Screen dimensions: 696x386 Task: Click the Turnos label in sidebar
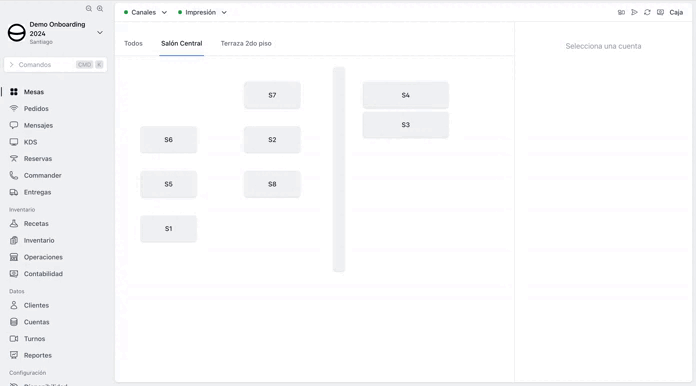tap(34, 339)
